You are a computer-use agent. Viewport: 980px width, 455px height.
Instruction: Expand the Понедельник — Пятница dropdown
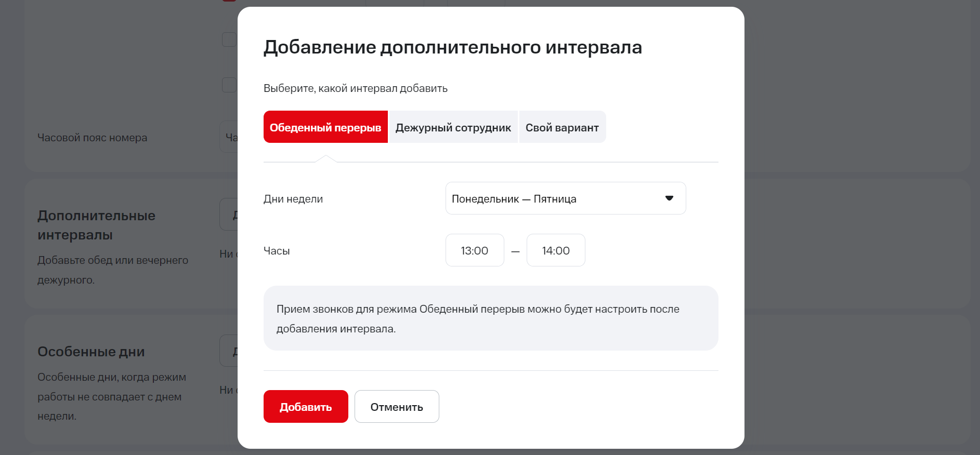(x=565, y=198)
